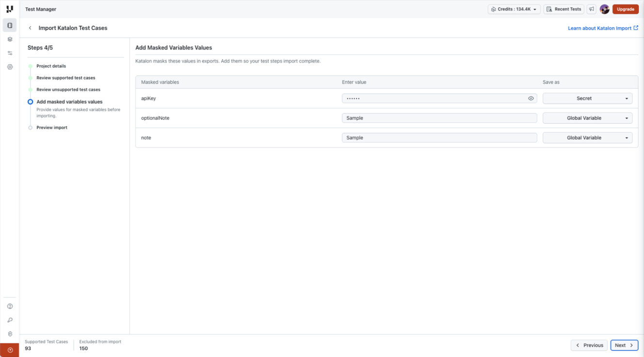Open the stacked layers sidebar icon
The height and width of the screenshot is (357, 644).
10,39
